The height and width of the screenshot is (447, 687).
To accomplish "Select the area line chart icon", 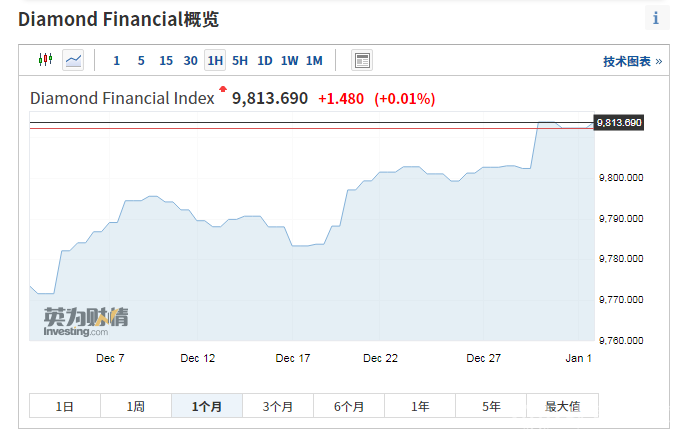I will (73, 60).
